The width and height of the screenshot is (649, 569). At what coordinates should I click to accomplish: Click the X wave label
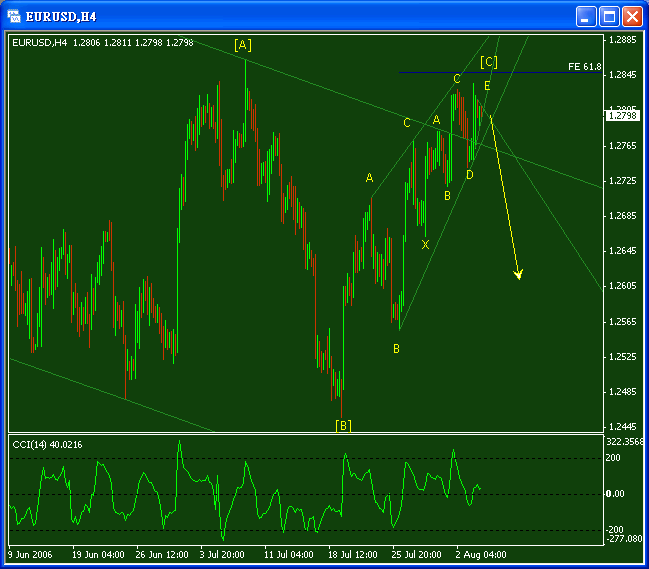(x=425, y=245)
